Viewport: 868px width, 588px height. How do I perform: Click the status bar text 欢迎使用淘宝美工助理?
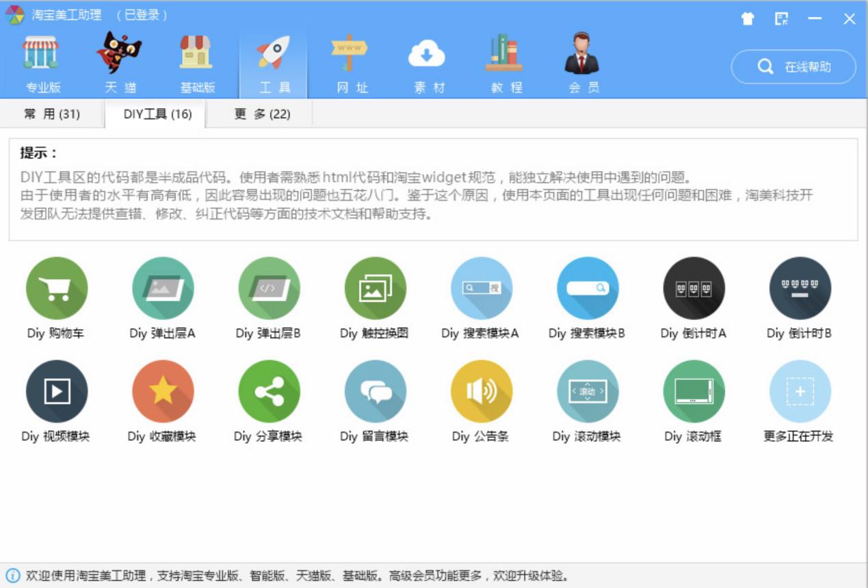[x=298, y=576]
